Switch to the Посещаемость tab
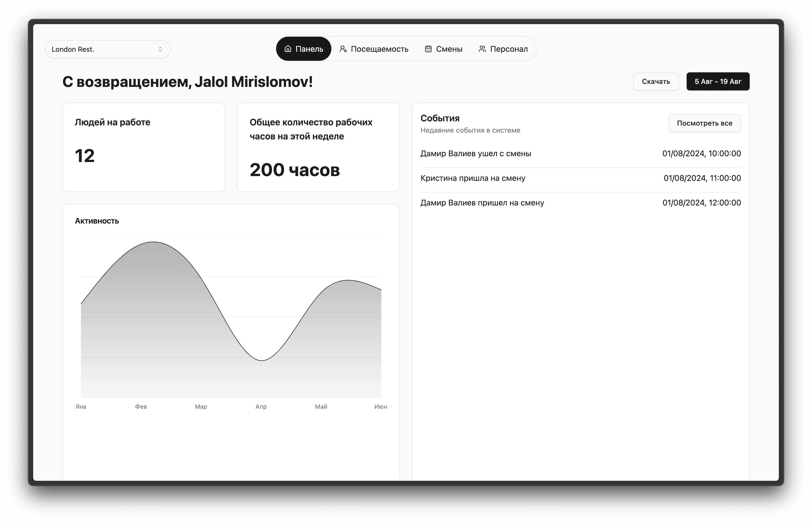The width and height of the screenshot is (812, 523). (374, 49)
